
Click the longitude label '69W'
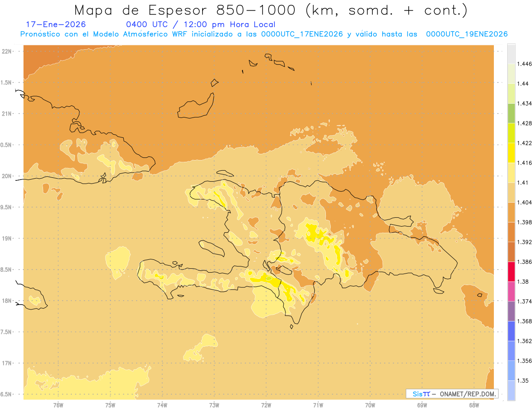[x=422, y=405]
